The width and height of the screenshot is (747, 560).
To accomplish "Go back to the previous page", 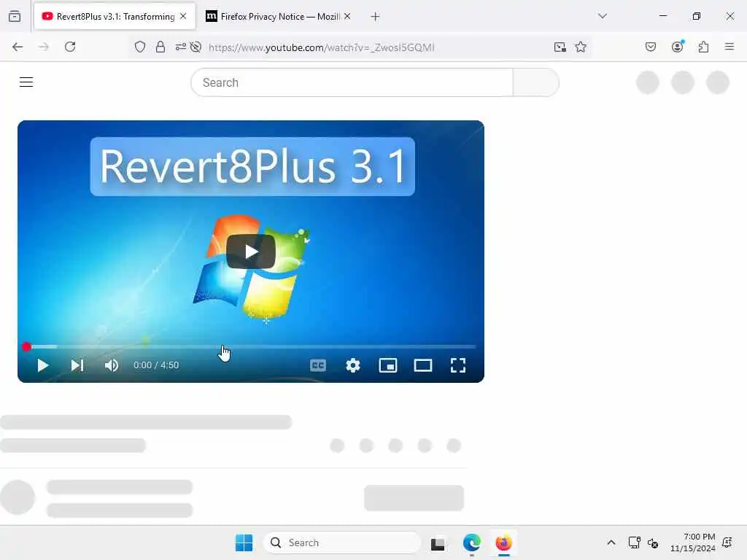I will click(x=18, y=47).
